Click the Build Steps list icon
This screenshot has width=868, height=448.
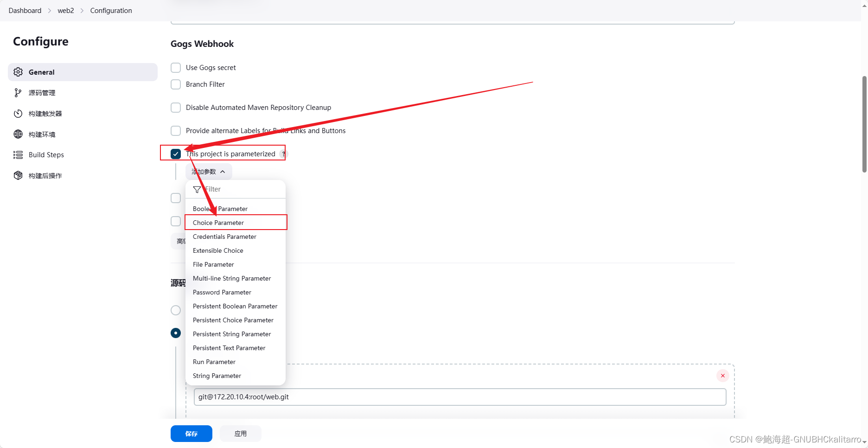click(18, 155)
